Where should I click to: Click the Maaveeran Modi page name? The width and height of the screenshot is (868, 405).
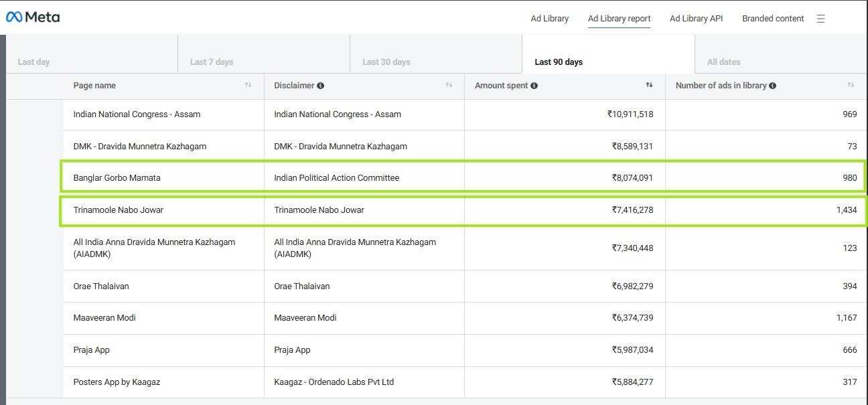pyautogui.click(x=104, y=318)
